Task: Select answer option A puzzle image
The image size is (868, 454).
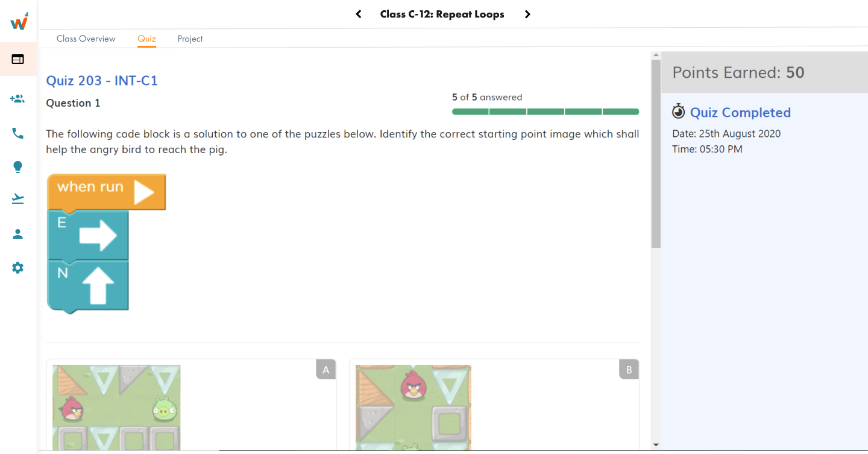Action: tap(116, 408)
